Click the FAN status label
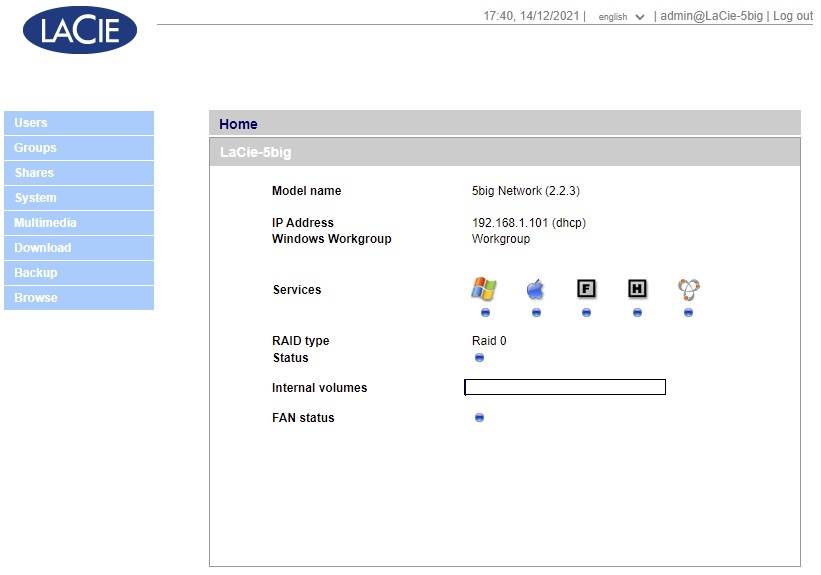The height and width of the screenshot is (575, 821). click(303, 418)
